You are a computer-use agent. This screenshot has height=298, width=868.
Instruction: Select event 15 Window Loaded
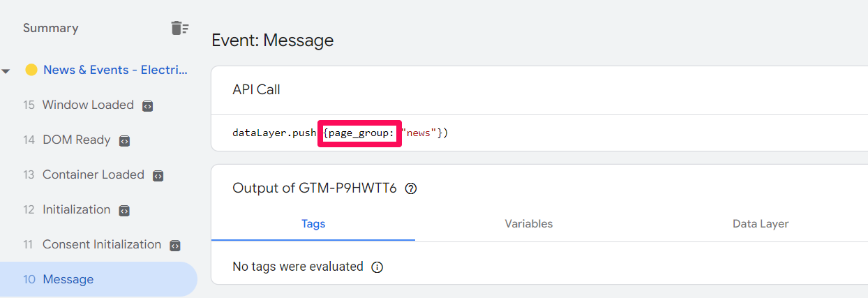click(87, 105)
